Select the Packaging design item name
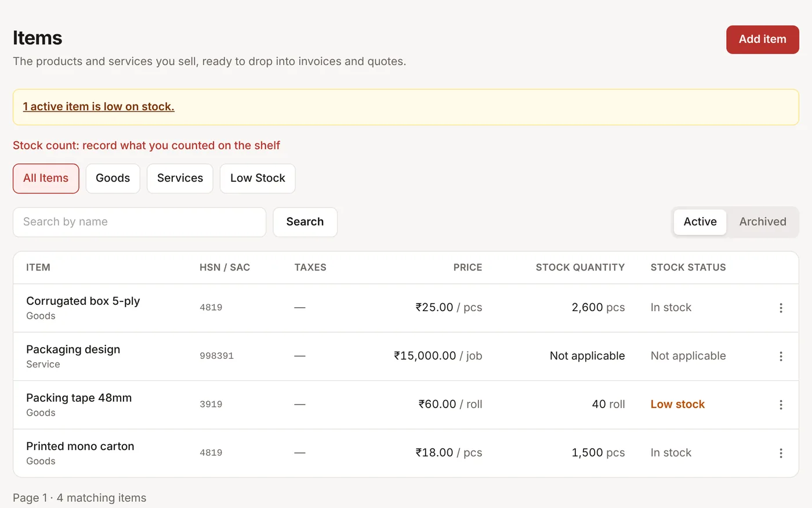The width and height of the screenshot is (812, 508). [x=73, y=350]
